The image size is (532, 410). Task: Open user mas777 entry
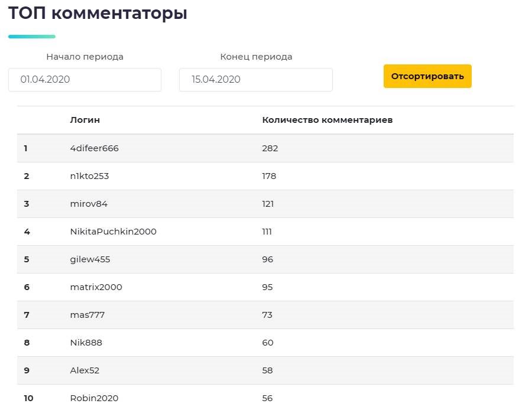(x=87, y=315)
